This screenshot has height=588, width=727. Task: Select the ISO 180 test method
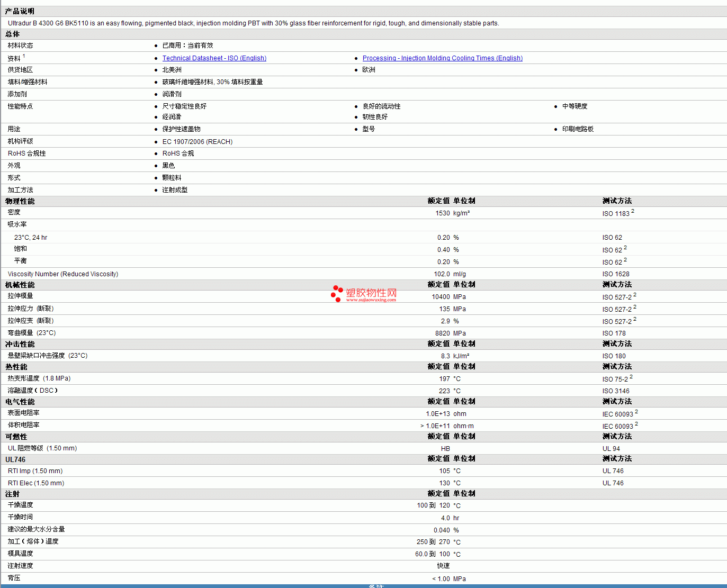coord(614,356)
